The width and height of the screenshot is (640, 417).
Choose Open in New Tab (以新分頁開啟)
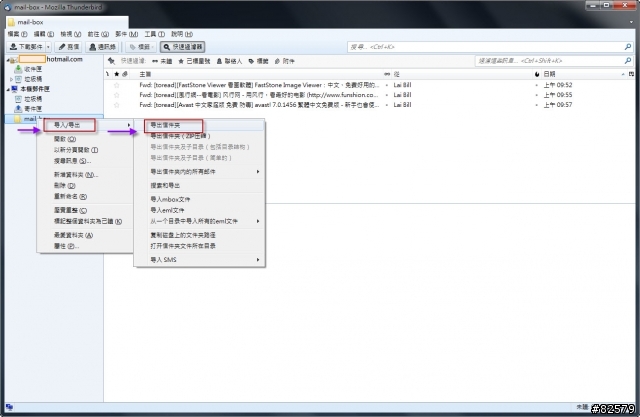point(85,150)
